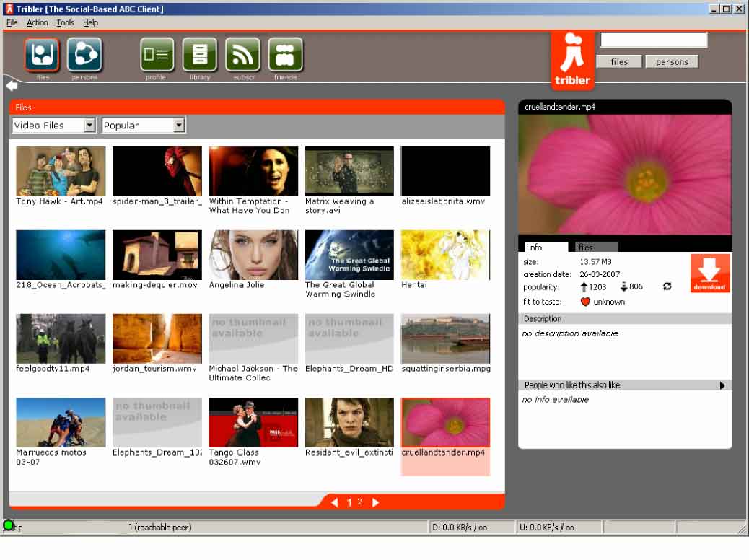Click the leechers down-arrow icon

(624, 286)
